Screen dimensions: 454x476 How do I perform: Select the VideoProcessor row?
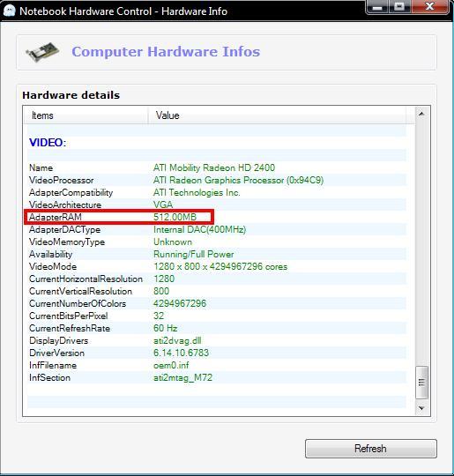(x=217, y=180)
